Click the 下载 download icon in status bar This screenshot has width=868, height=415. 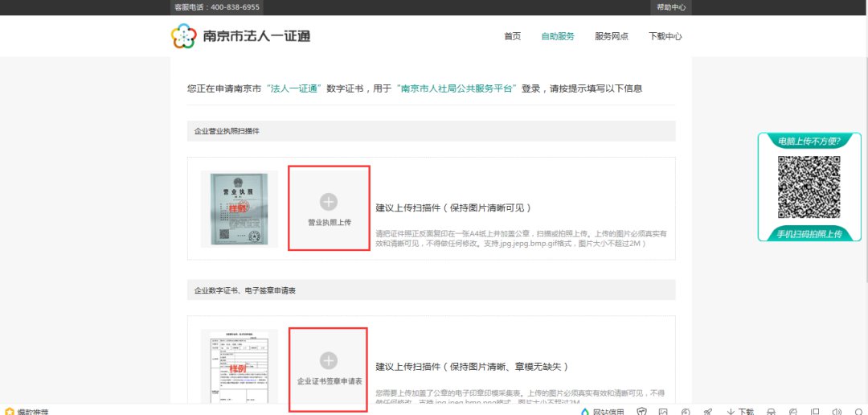point(740,412)
